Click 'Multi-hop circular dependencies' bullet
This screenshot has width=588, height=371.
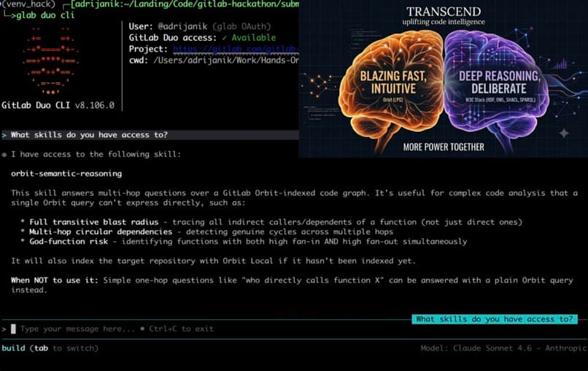(101, 232)
